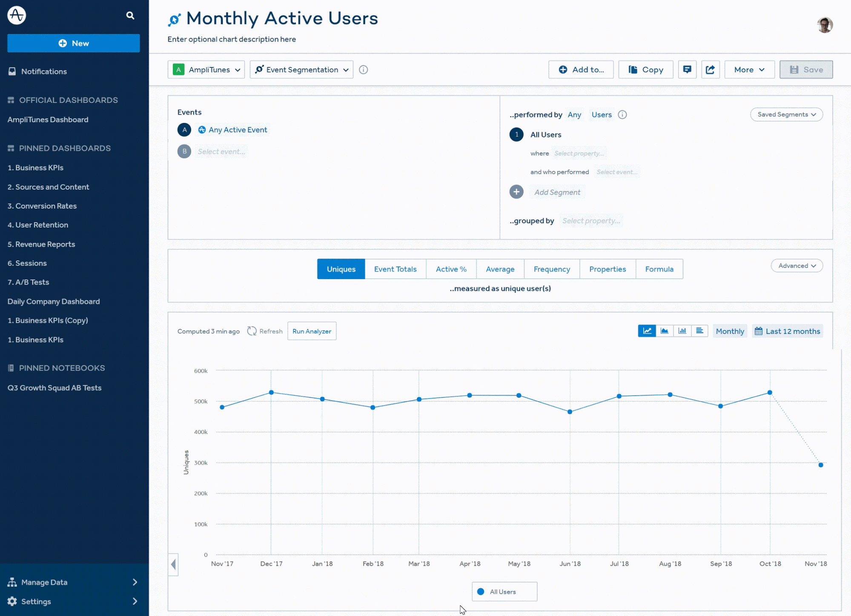Expand the Saved Segments dropdown
Viewport: 851px width, 616px height.
786,114
